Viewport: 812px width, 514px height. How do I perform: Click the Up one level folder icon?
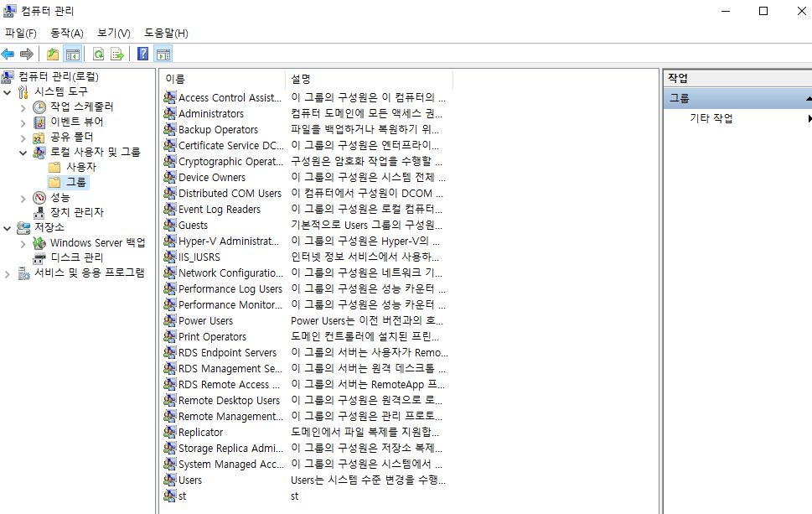pos(53,54)
